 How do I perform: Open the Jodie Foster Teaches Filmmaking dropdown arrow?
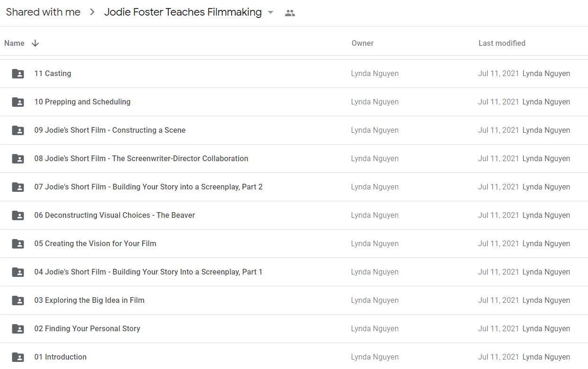(x=271, y=12)
